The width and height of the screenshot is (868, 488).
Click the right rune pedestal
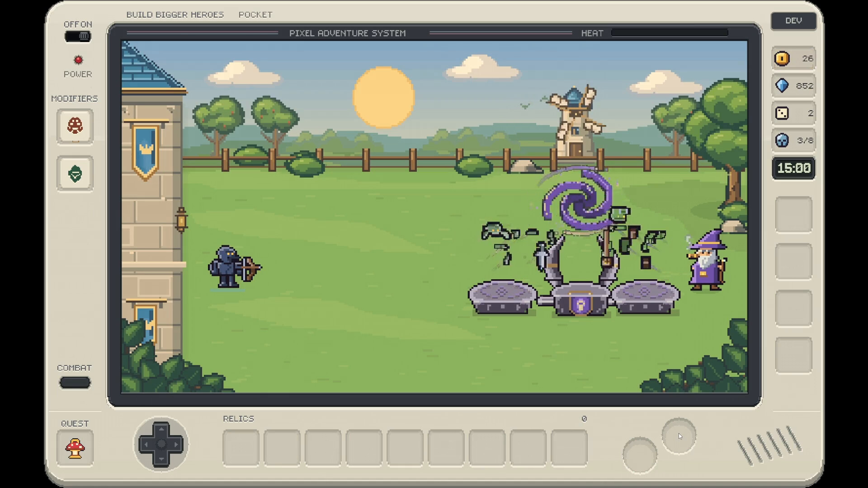[645, 297]
